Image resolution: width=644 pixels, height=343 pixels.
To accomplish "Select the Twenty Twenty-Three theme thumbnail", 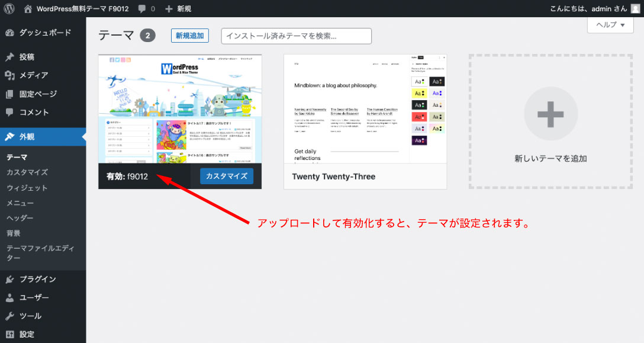I will pos(365,108).
